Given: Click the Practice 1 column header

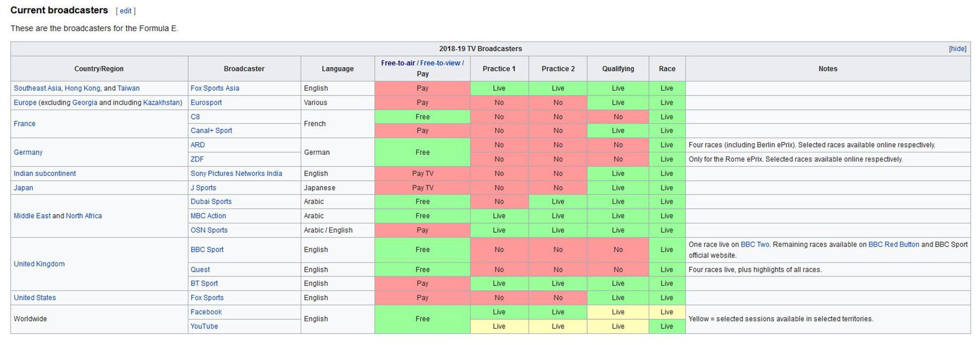Looking at the screenshot, I should [499, 69].
